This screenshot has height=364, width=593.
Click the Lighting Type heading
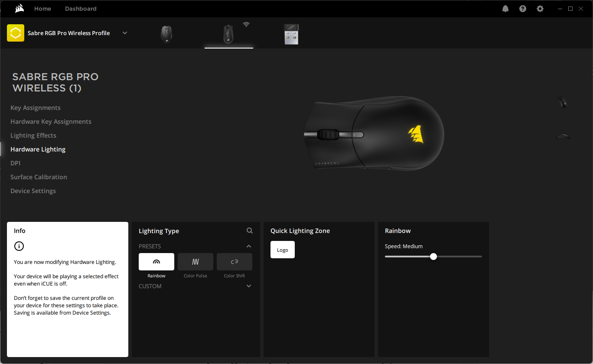[x=159, y=231]
